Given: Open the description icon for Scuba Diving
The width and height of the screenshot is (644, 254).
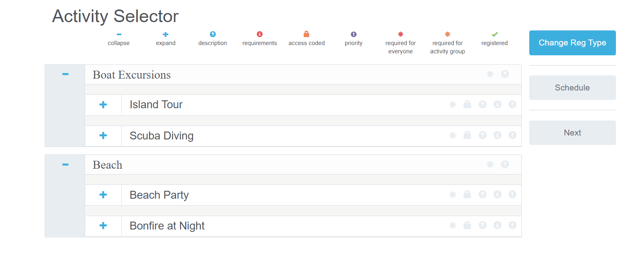Looking at the screenshot, I should [483, 135].
